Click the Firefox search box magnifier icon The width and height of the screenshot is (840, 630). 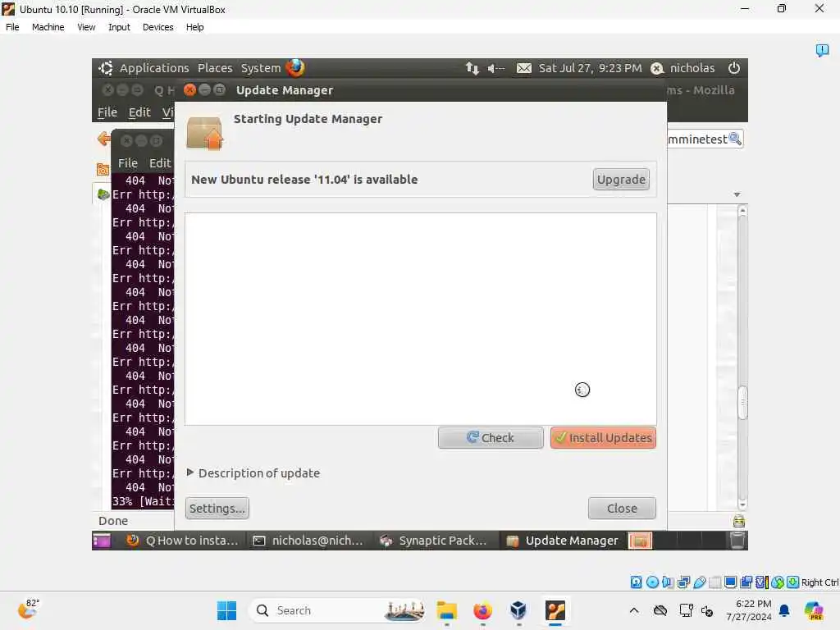pyautogui.click(x=735, y=139)
